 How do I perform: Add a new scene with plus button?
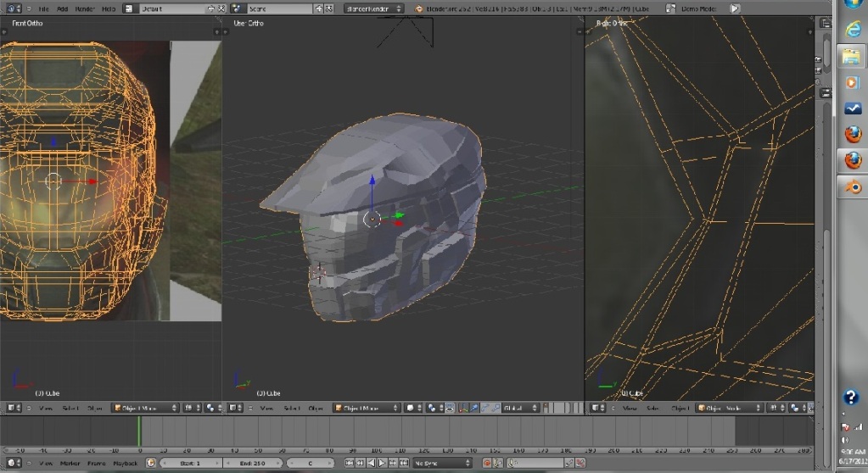(319, 8)
